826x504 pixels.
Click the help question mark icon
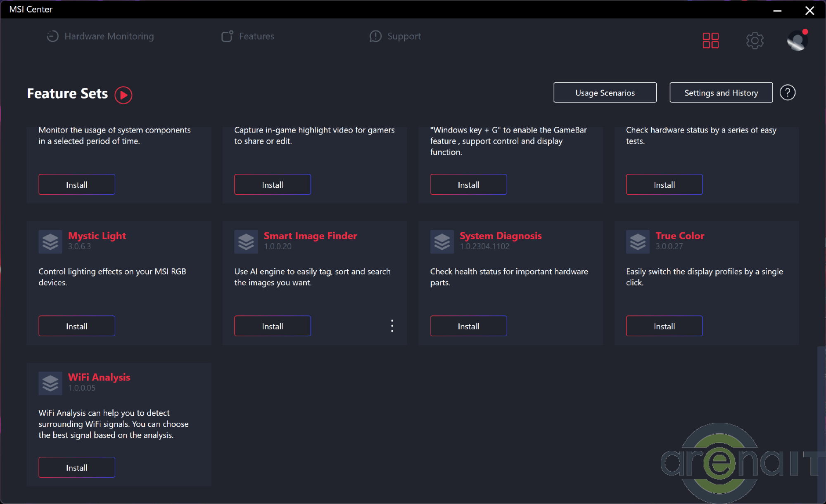(787, 92)
